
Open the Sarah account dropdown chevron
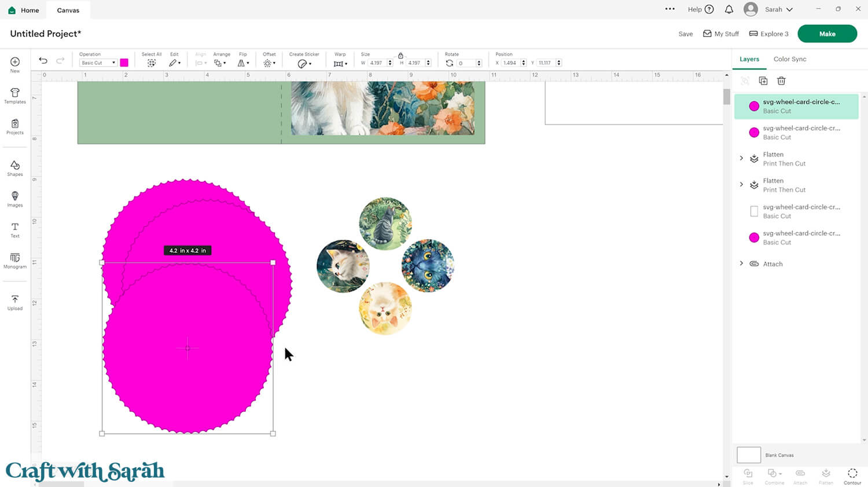click(x=790, y=10)
